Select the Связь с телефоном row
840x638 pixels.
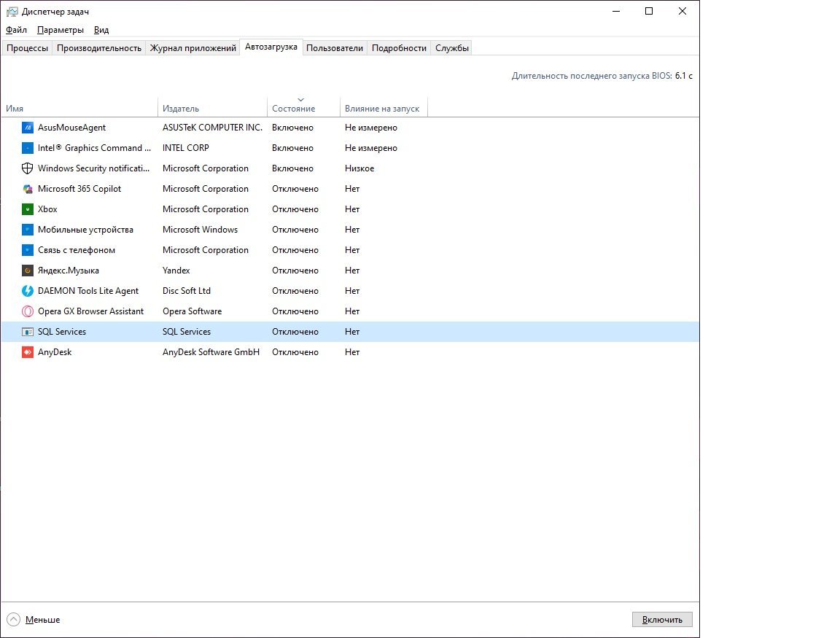77,250
